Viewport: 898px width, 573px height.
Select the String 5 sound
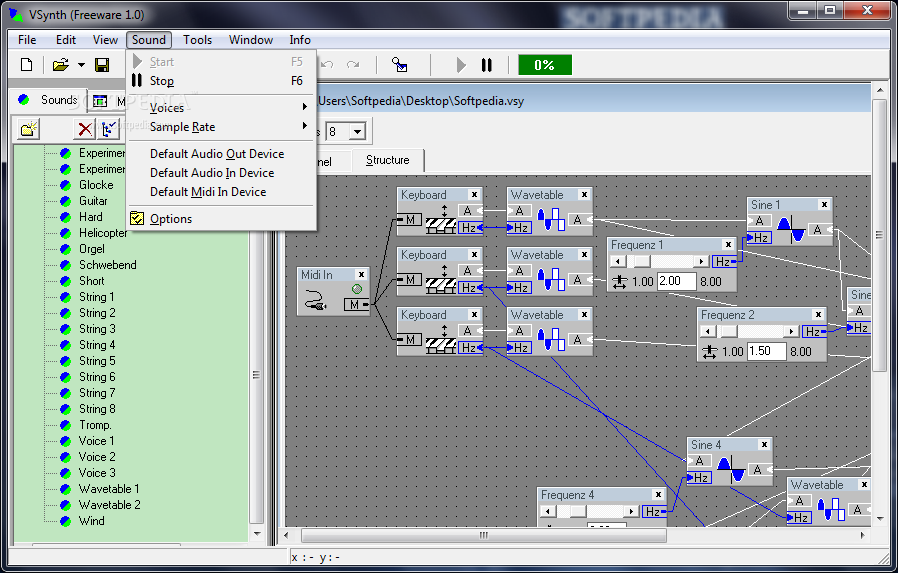pyautogui.click(x=97, y=361)
